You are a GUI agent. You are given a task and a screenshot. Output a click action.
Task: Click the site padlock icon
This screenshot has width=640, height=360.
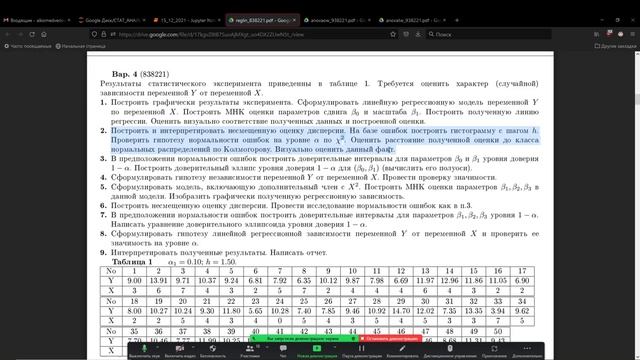(104, 35)
